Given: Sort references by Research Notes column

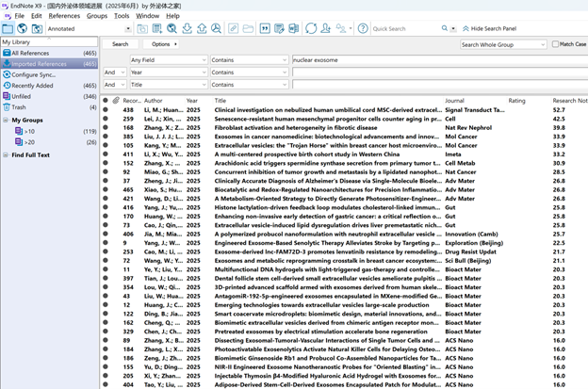Looking at the screenshot, I should coord(569,101).
